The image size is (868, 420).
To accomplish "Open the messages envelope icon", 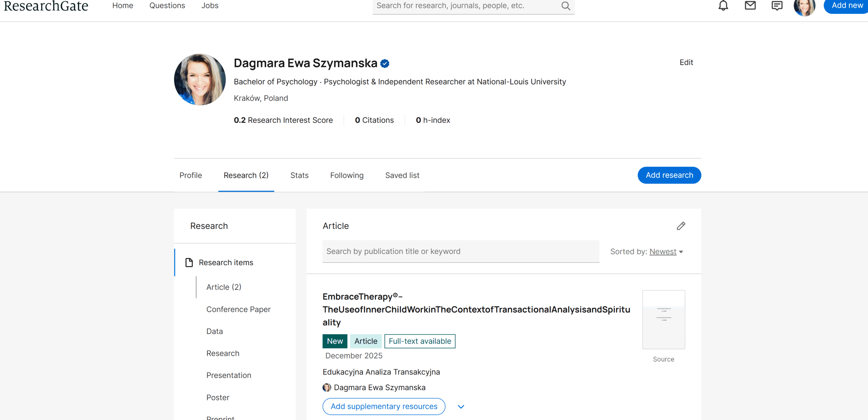I will (x=750, y=6).
